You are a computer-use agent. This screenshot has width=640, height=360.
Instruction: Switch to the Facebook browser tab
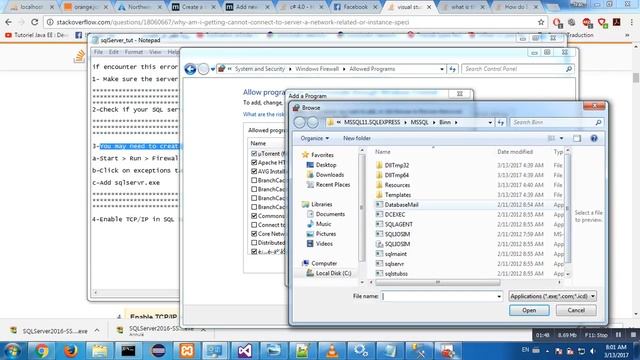(355, 7)
